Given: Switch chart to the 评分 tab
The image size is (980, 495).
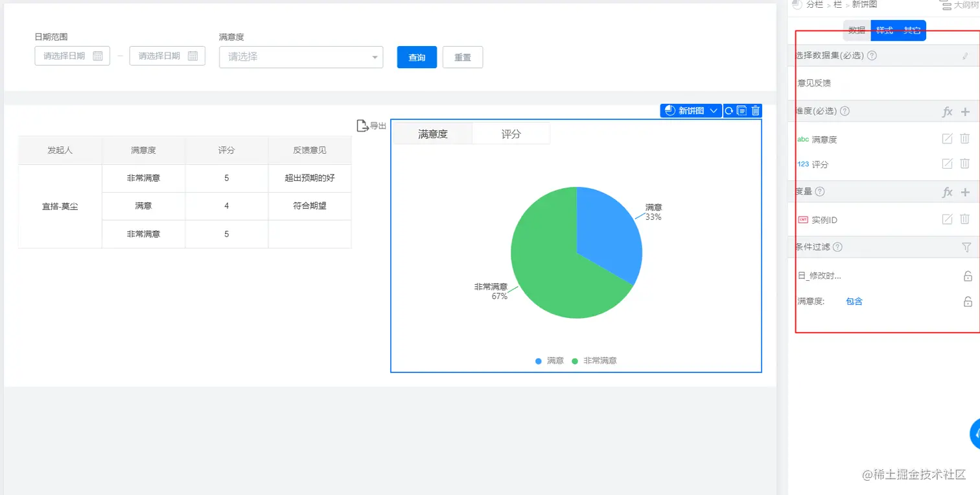Looking at the screenshot, I should click(511, 134).
